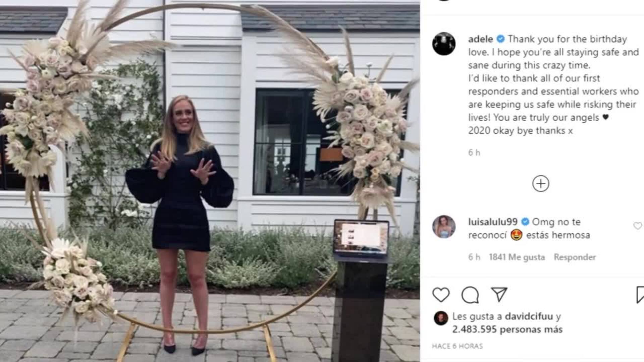The height and width of the screenshot is (362, 644).
Task: Open comments with the speech bubble icon
Action: pos(470,295)
